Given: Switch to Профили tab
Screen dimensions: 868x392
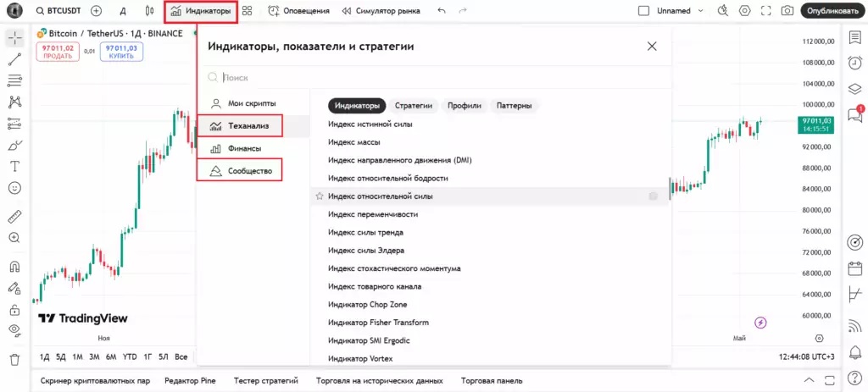Looking at the screenshot, I should [465, 106].
